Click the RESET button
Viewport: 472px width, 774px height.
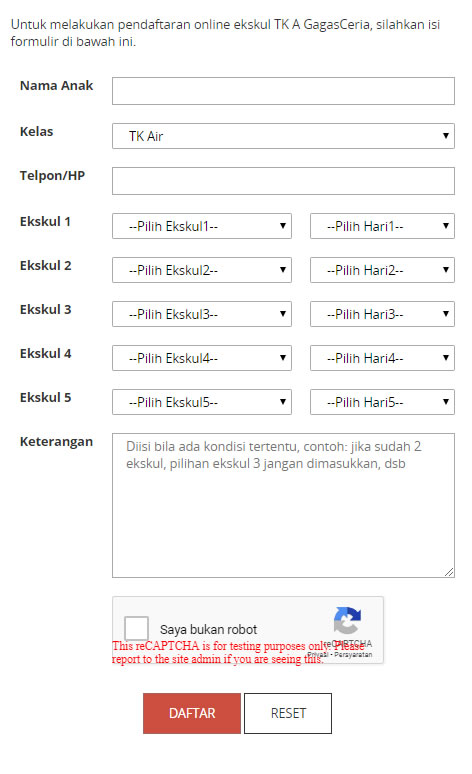(x=288, y=713)
